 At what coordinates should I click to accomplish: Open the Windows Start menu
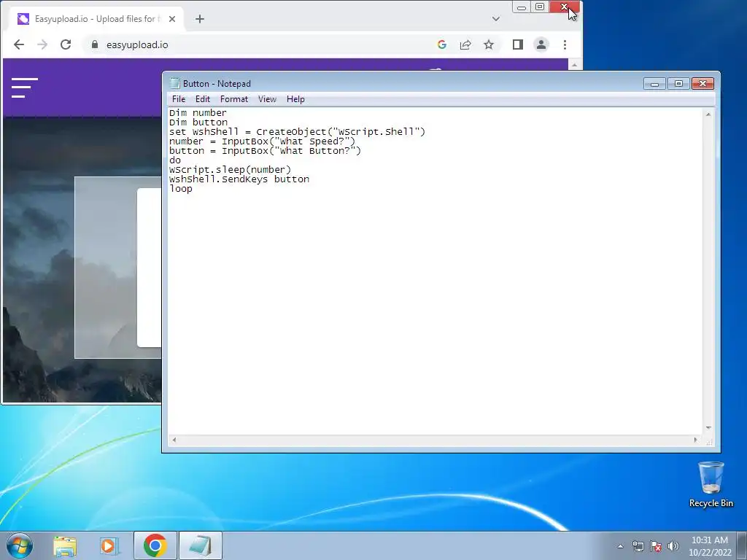pos(20,545)
